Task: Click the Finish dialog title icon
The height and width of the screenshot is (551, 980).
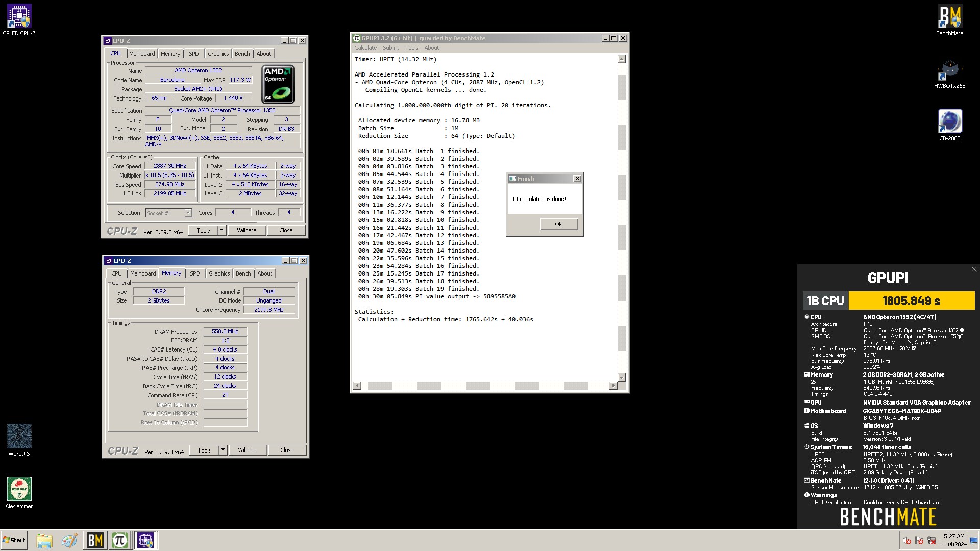Action: tap(512, 179)
